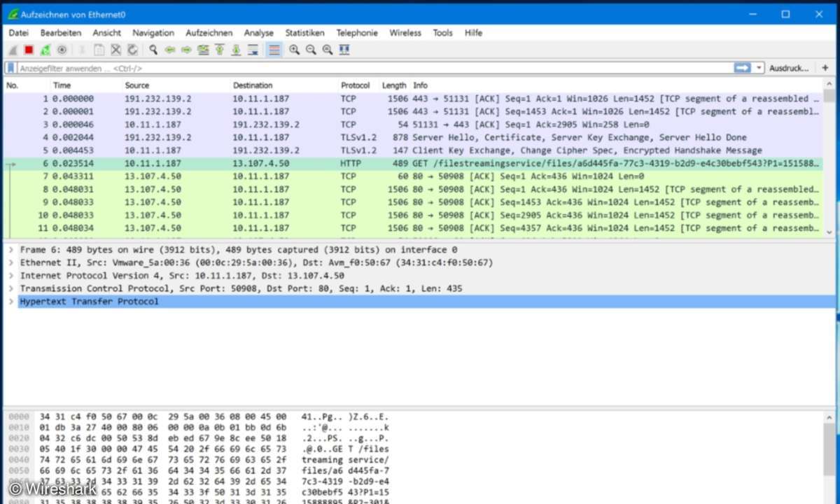840x504 pixels.
Task: Open the Navigation menu
Action: click(x=153, y=33)
